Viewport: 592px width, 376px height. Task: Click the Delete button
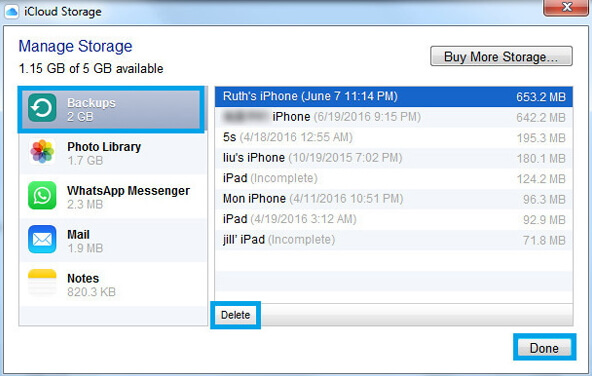(236, 315)
